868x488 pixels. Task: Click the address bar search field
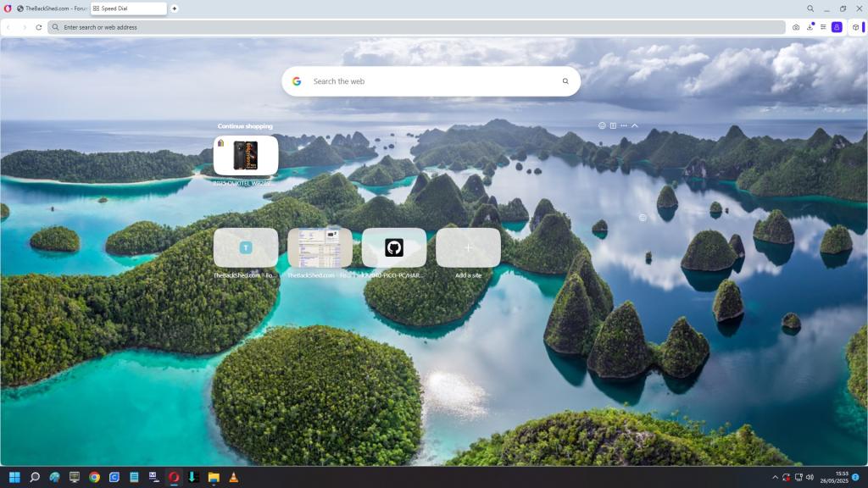click(x=415, y=27)
